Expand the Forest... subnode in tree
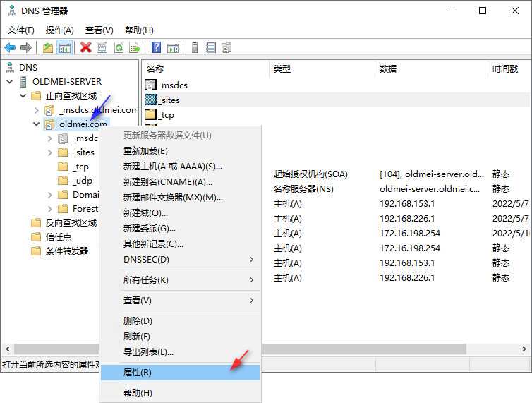The image size is (532, 403). click(x=50, y=209)
